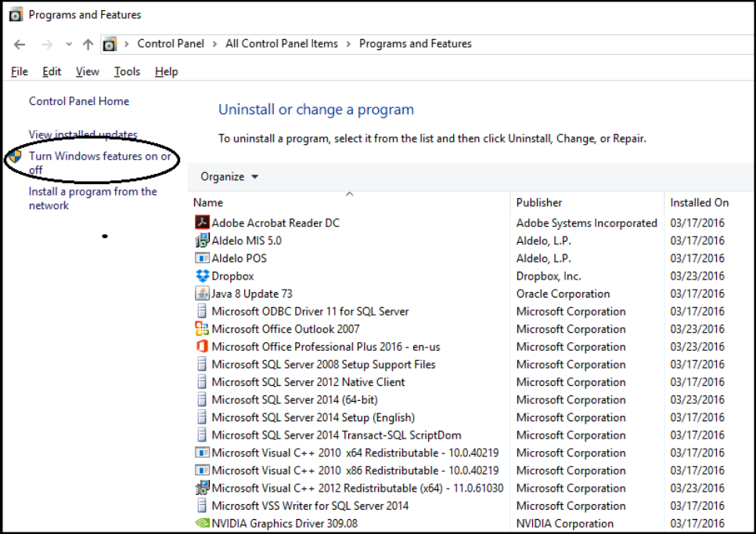Select SQL Server 2014 Transact-SQL ScriptDom icon

coord(202,435)
